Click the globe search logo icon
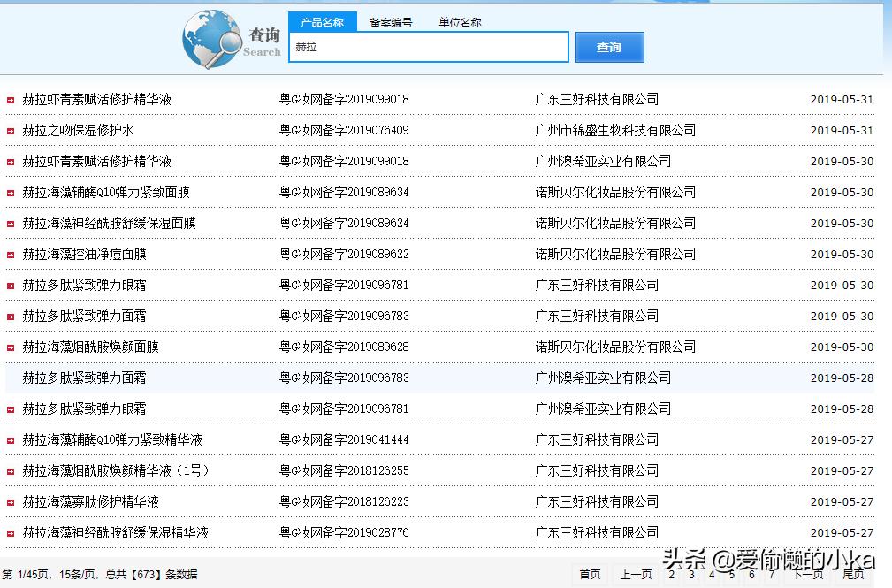 point(212,38)
